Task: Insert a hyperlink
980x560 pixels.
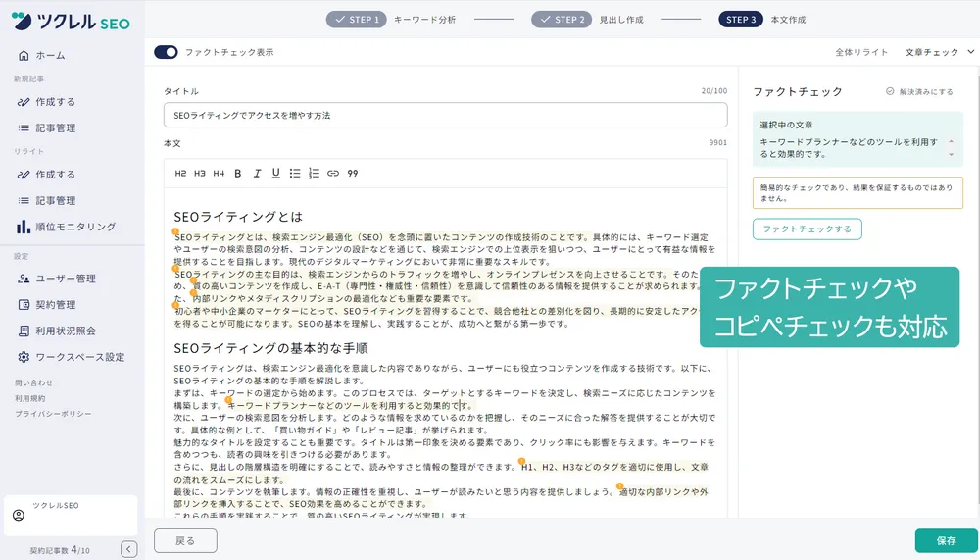Action: click(x=333, y=174)
